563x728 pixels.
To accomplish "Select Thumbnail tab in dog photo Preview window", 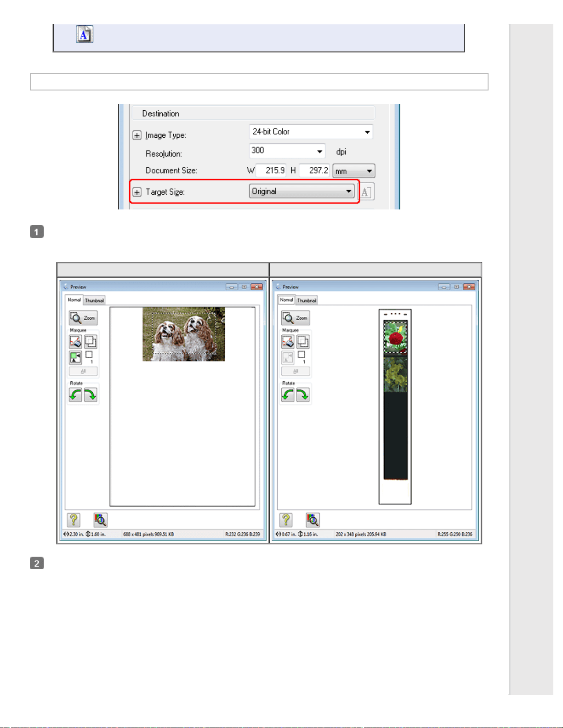I will tap(94, 300).
